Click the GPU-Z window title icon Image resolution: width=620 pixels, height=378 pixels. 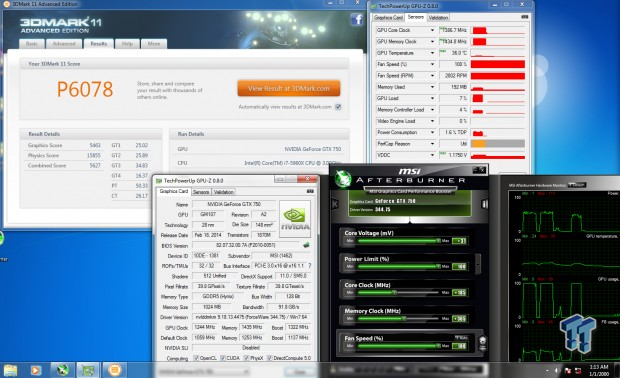159,180
